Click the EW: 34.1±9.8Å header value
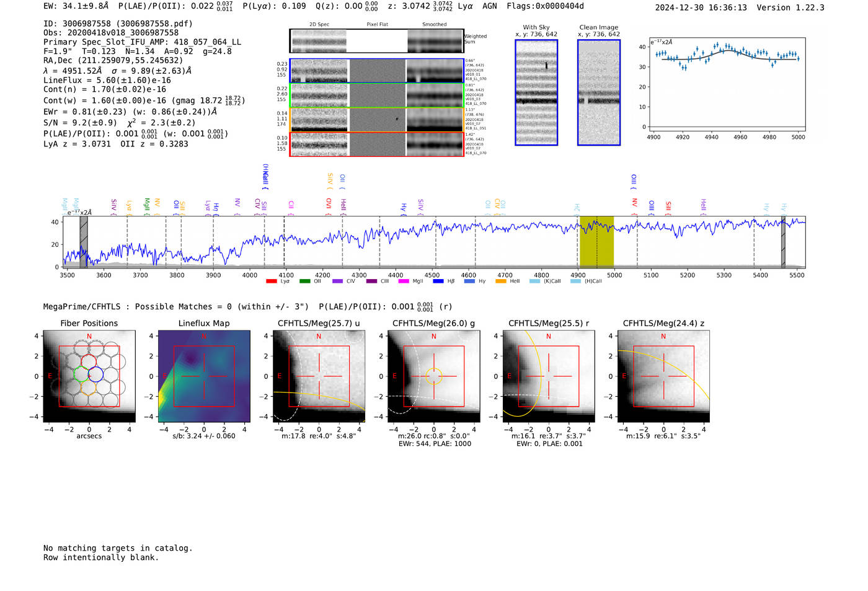The height and width of the screenshot is (591, 868). (76, 6)
